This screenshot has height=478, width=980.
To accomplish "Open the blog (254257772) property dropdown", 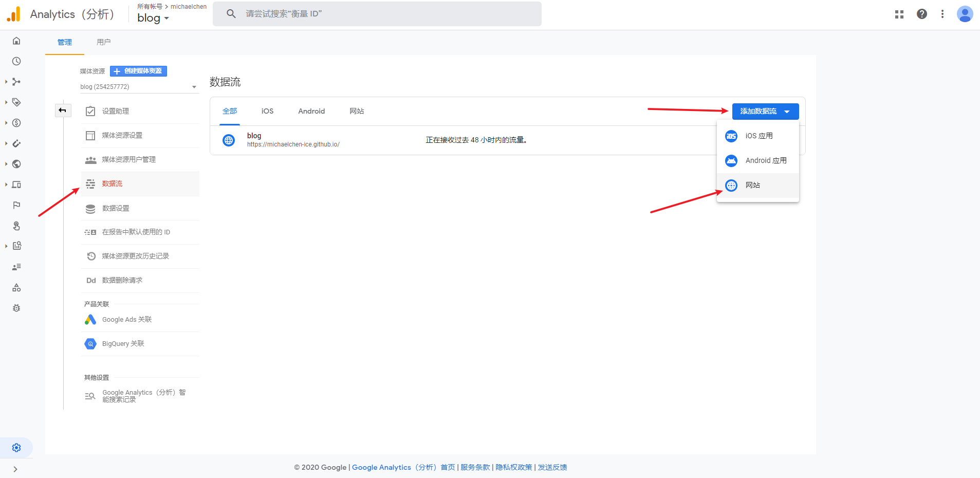I will pyautogui.click(x=139, y=87).
